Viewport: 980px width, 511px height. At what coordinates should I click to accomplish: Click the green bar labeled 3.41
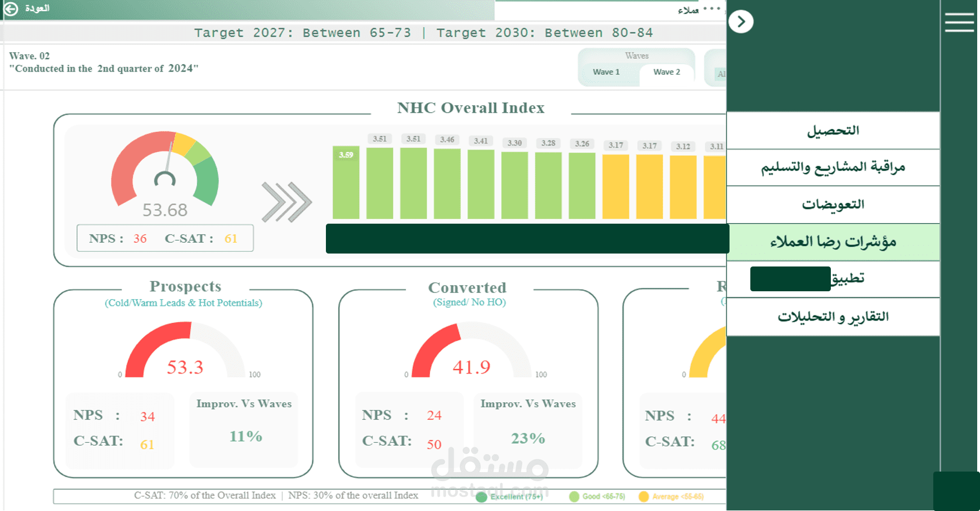pos(481,184)
